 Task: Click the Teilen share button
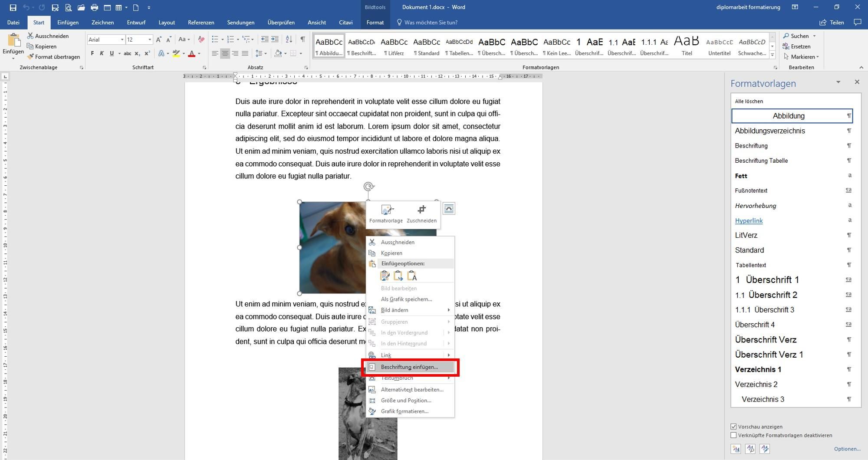pyautogui.click(x=832, y=23)
